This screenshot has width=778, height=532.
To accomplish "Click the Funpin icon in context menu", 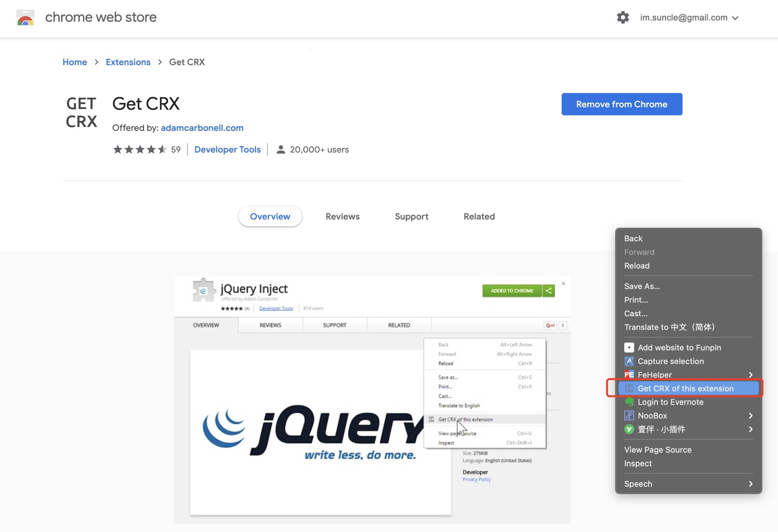I will [629, 348].
